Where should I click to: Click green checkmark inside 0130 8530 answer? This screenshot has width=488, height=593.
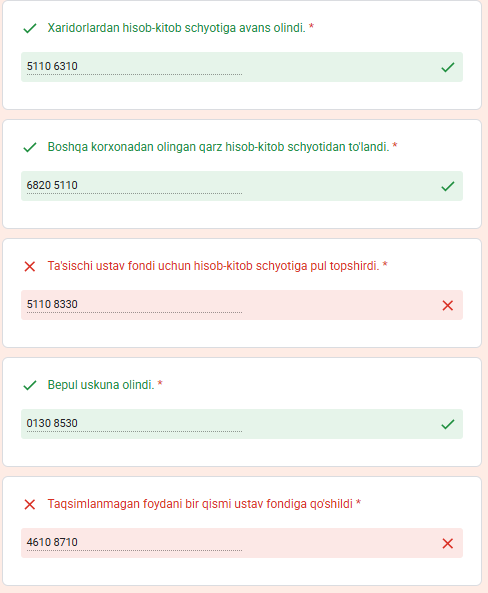tap(448, 424)
